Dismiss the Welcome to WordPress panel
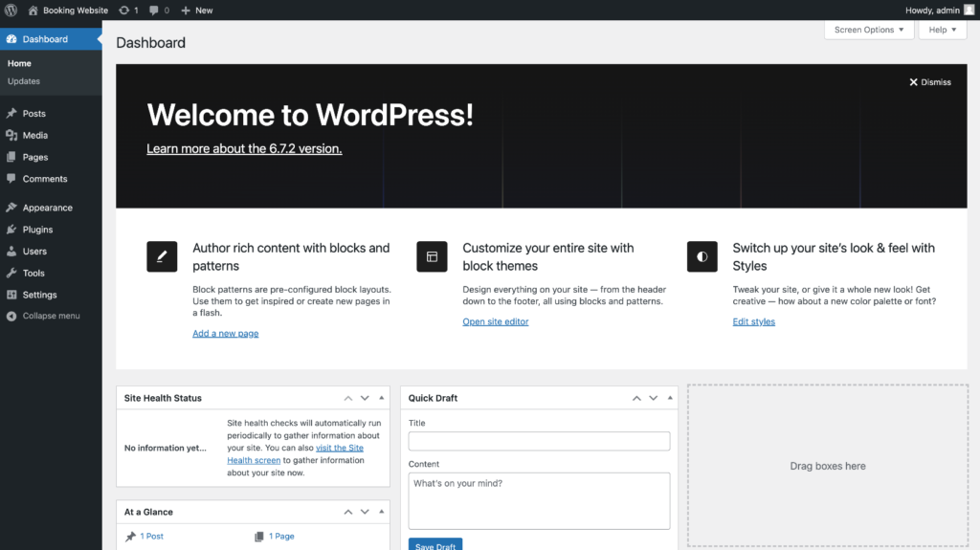Screen dimensions: 980x550 (930, 82)
